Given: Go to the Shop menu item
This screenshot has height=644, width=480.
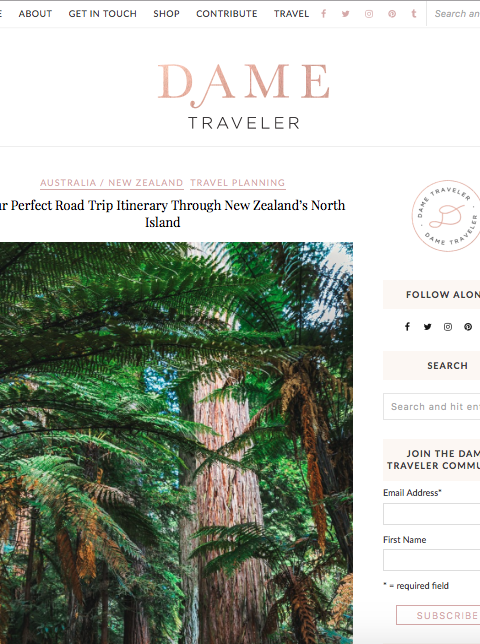Looking at the screenshot, I should (166, 14).
